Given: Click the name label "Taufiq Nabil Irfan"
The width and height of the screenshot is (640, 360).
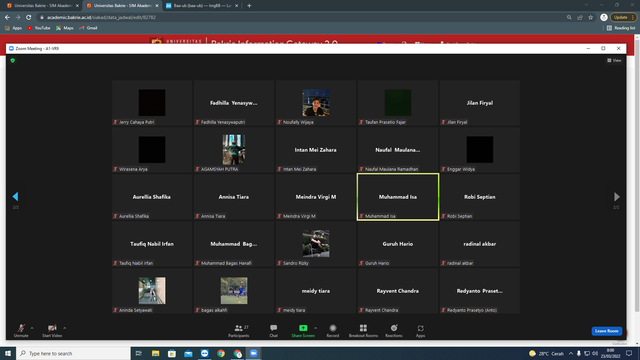Looking at the screenshot, I should pyautogui.click(x=136, y=263).
